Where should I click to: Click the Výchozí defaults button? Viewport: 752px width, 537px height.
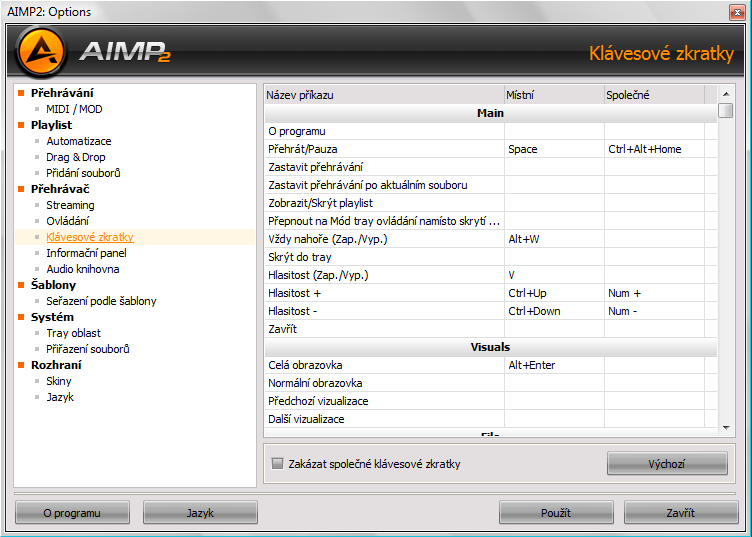[x=667, y=464]
